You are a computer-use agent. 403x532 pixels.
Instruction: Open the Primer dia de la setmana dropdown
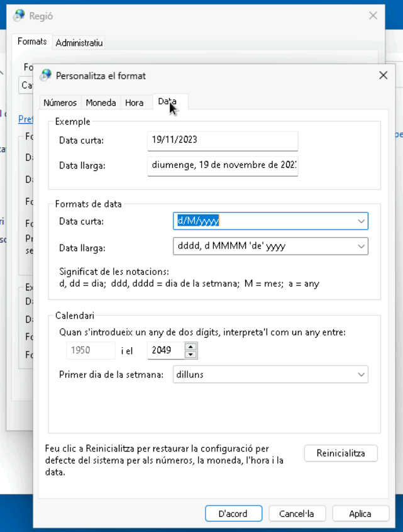coord(361,375)
